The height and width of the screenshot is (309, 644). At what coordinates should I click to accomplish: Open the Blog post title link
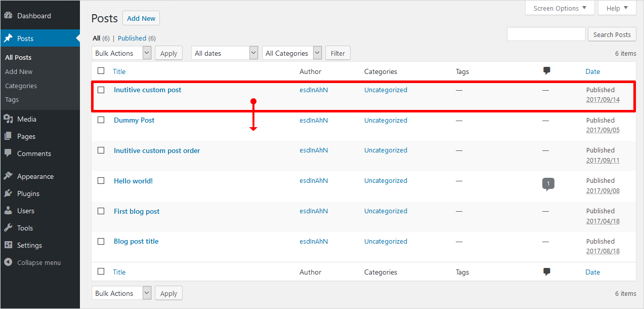[136, 242]
